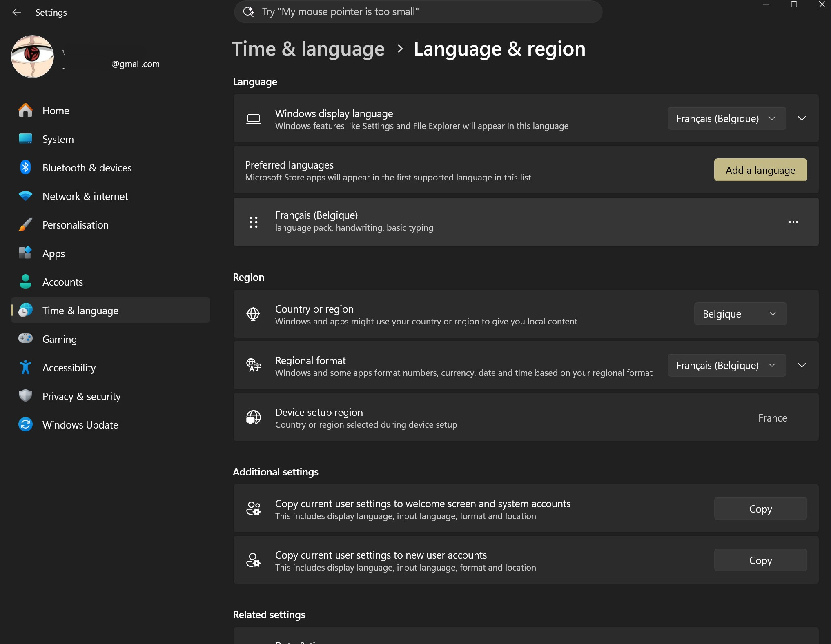Viewport: 831px width, 644px height.
Task: Click the Accounts person icon
Action: point(25,282)
